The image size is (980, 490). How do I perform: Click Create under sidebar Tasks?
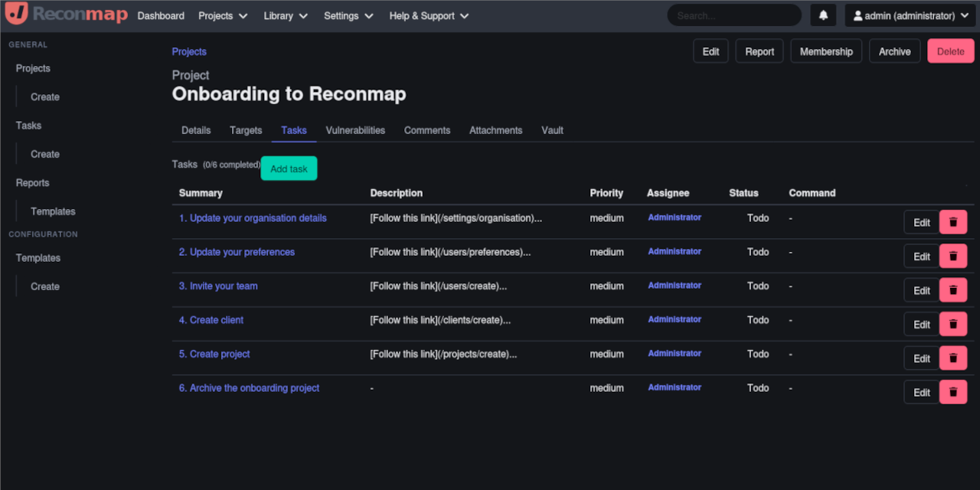45,154
